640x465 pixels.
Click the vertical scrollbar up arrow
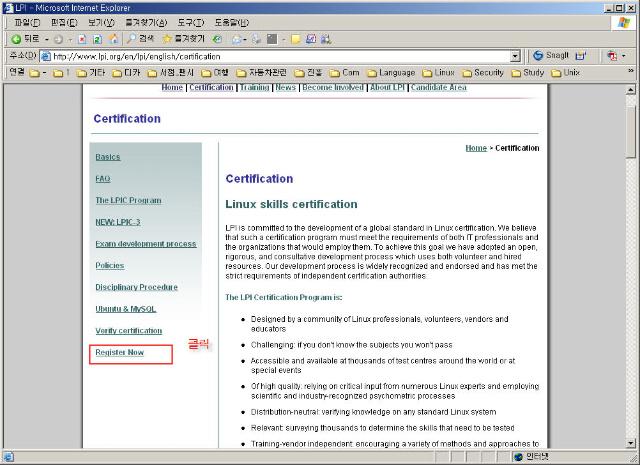coord(631,89)
